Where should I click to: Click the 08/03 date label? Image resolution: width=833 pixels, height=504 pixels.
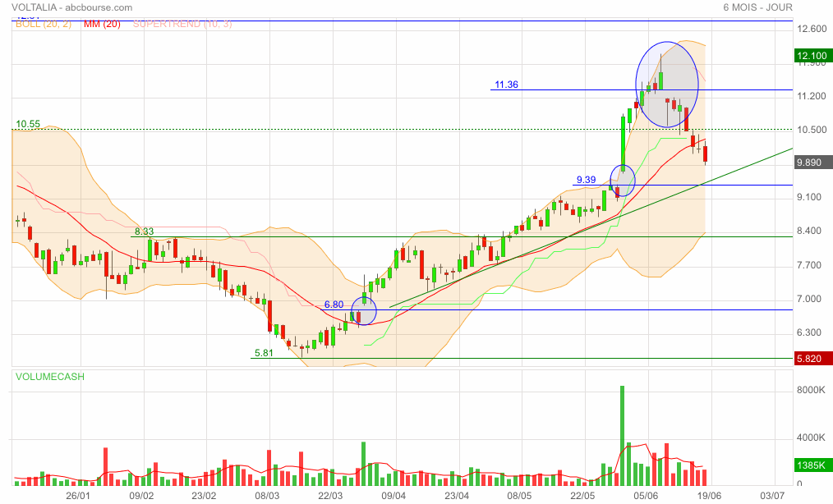pos(267,496)
